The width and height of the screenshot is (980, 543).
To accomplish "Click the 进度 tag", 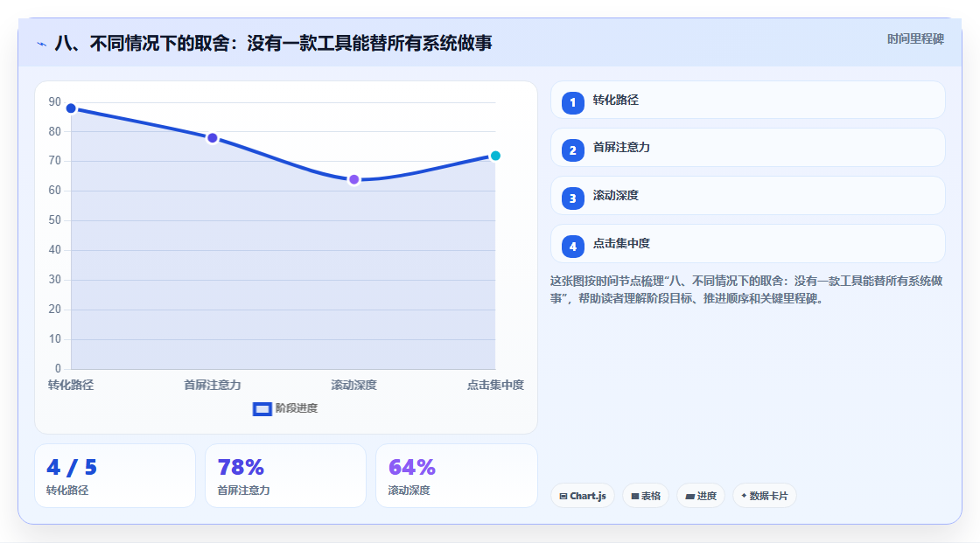I will pos(701,496).
